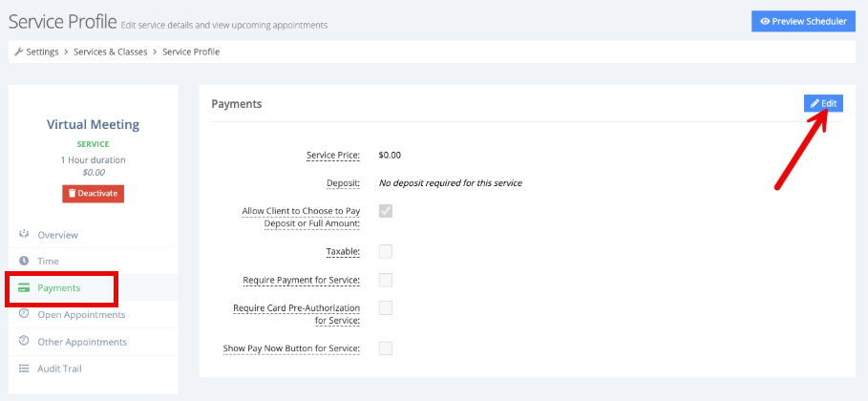Click the No deposit required text
The height and width of the screenshot is (401, 868).
pos(450,182)
